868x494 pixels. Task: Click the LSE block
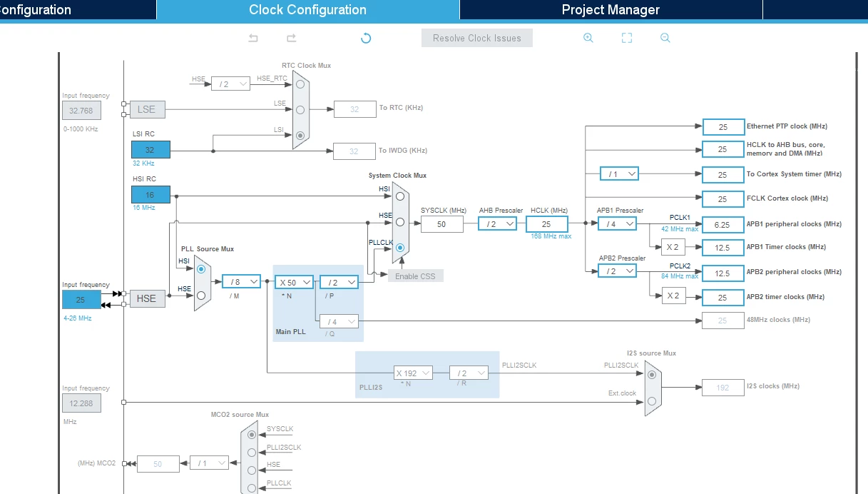147,109
